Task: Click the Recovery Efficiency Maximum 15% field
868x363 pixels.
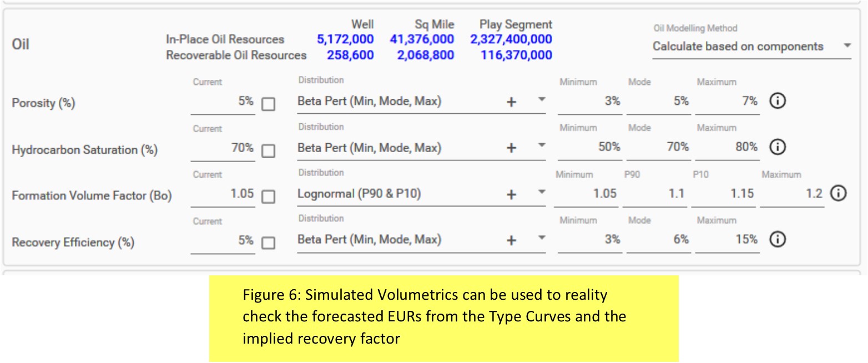Action: (x=727, y=240)
